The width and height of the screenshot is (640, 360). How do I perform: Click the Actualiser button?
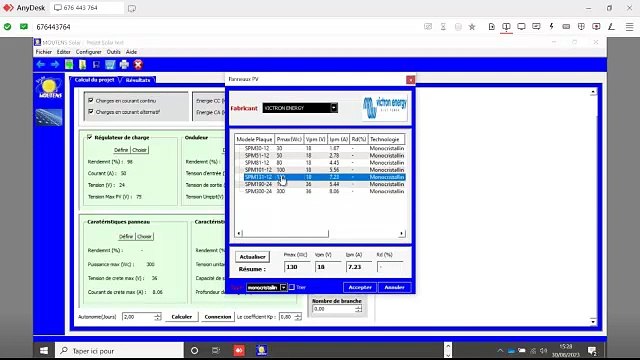252,257
